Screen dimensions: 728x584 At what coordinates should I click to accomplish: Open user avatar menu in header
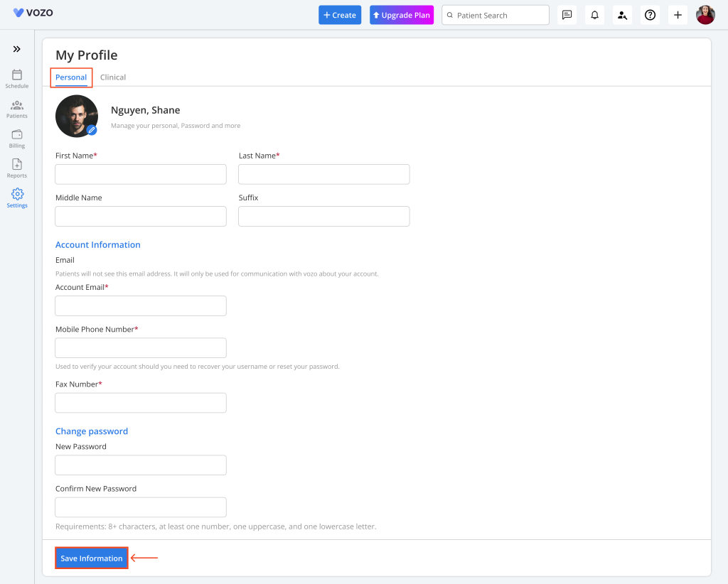coord(705,15)
